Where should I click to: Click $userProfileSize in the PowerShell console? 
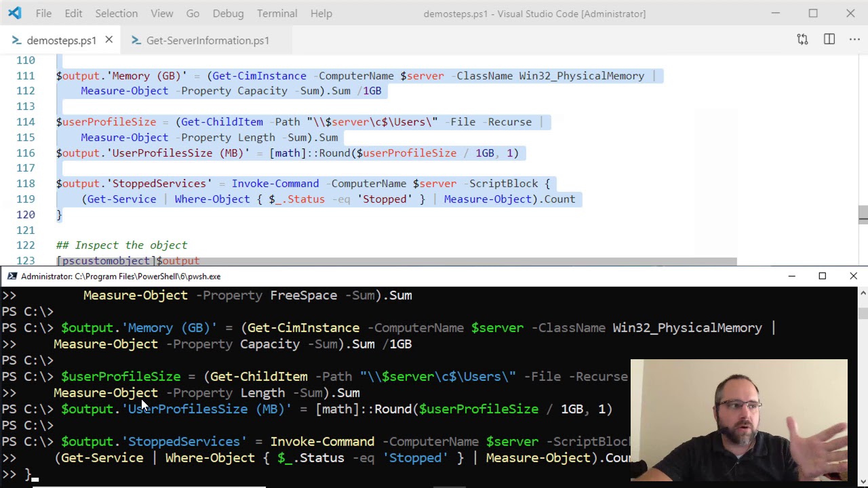click(121, 377)
